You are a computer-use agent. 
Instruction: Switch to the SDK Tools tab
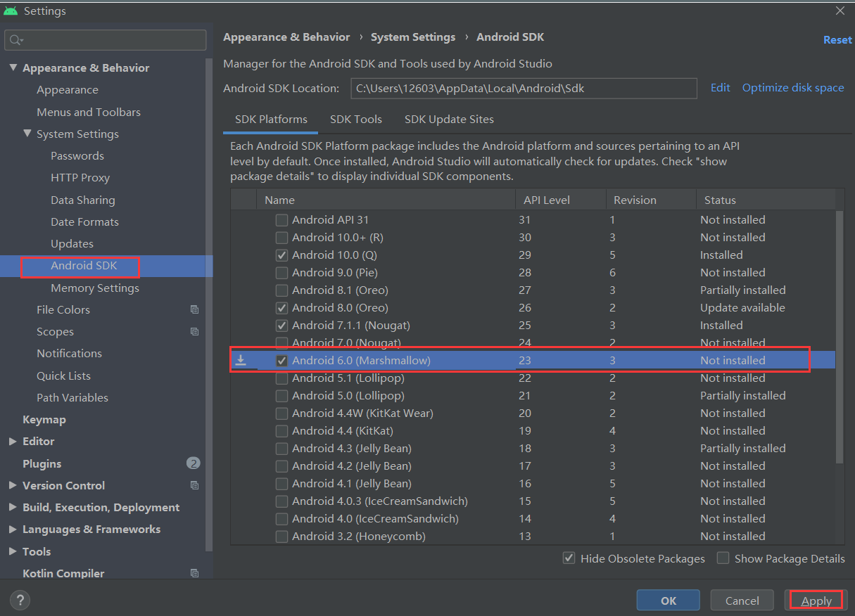click(x=356, y=120)
